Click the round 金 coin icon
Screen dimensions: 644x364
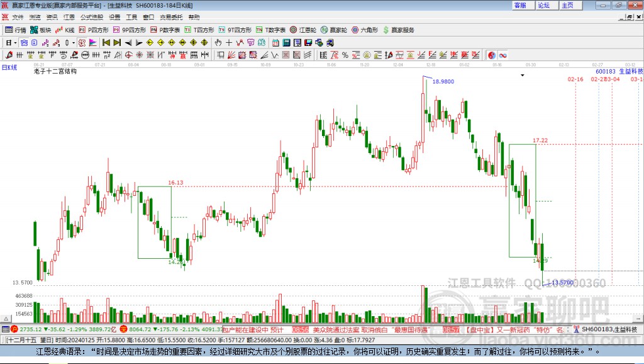click(367, 55)
